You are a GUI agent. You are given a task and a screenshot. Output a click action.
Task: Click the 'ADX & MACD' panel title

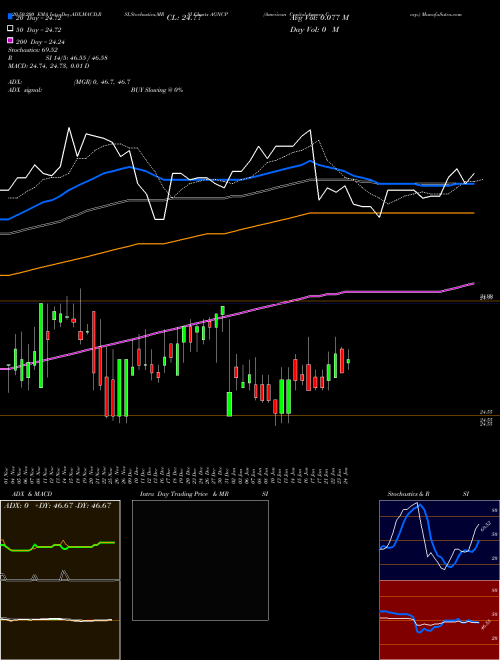[32, 494]
